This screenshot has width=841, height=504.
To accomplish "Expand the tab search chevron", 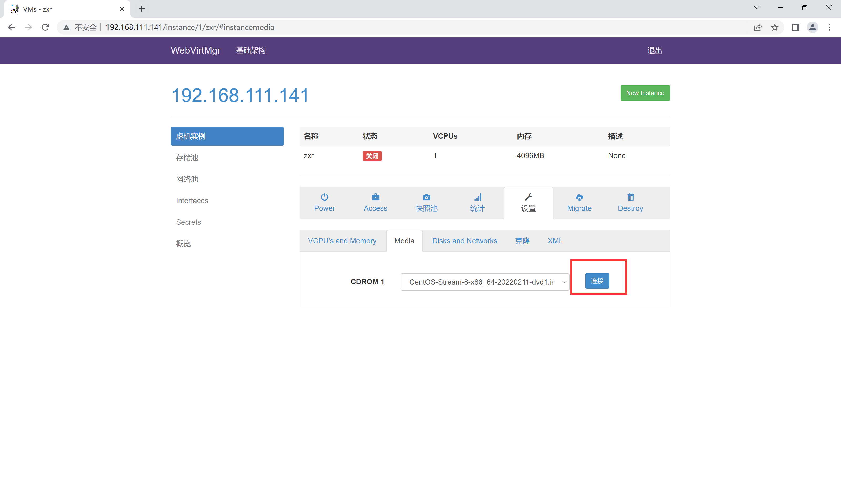I will tap(756, 8).
